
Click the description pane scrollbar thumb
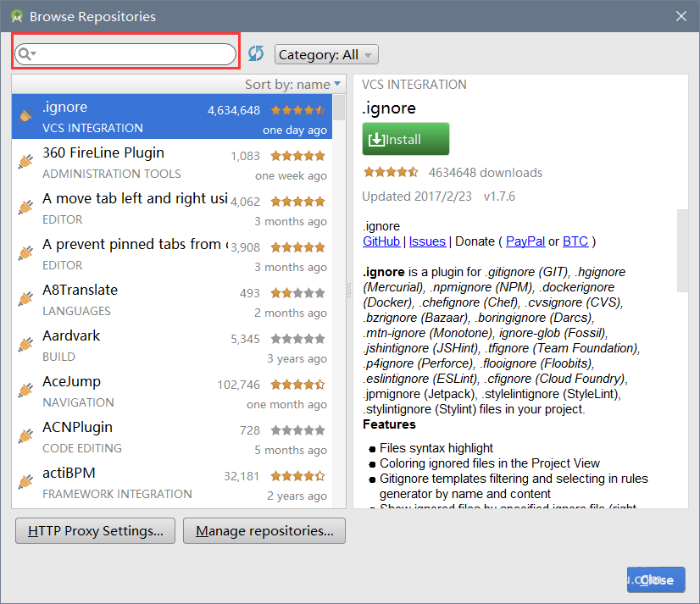pos(682,251)
